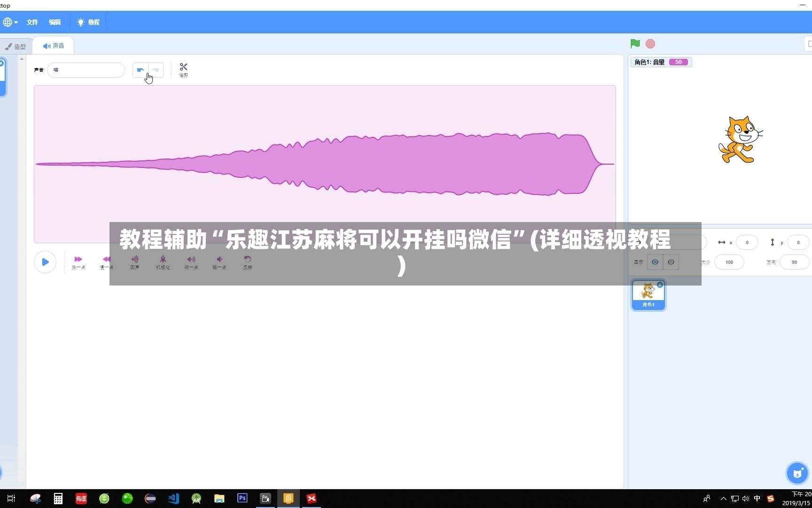The height and width of the screenshot is (508, 812).
Task: Switch to the 声音 sounds tab
Action: point(54,46)
